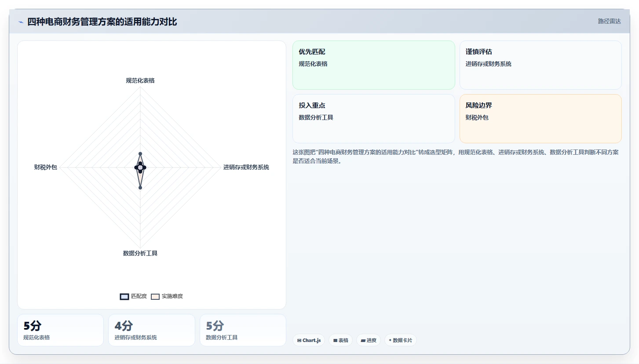Click the 财税外包 radar axis label
The height and width of the screenshot is (364, 639).
click(46, 167)
